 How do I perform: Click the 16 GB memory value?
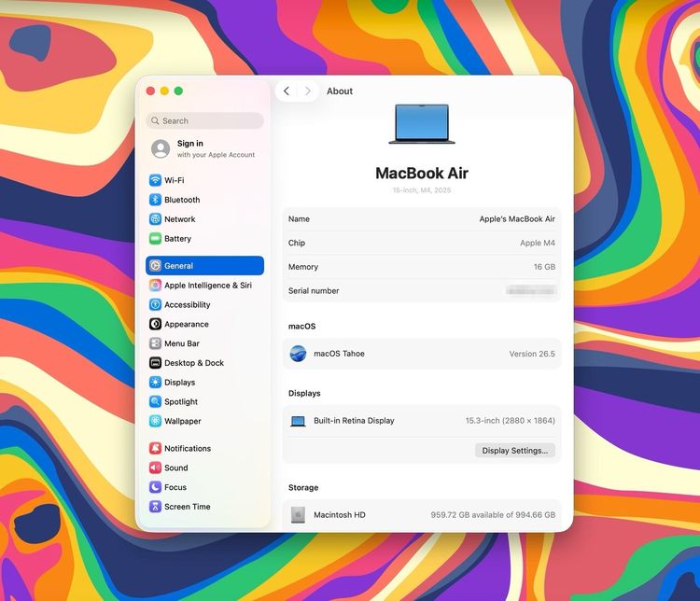point(544,267)
